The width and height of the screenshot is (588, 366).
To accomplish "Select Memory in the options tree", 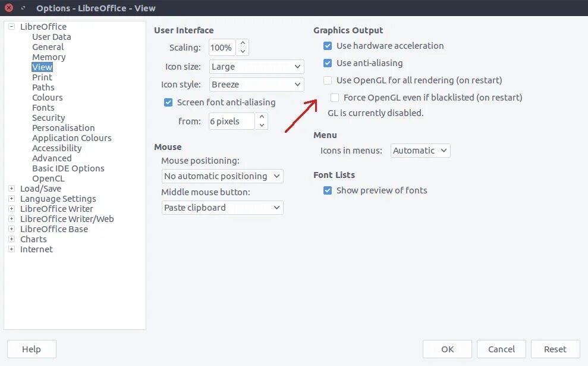I will click(49, 57).
